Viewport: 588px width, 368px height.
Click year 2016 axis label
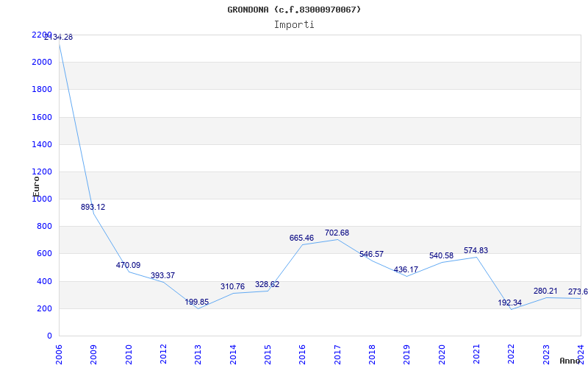tap(302, 354)
